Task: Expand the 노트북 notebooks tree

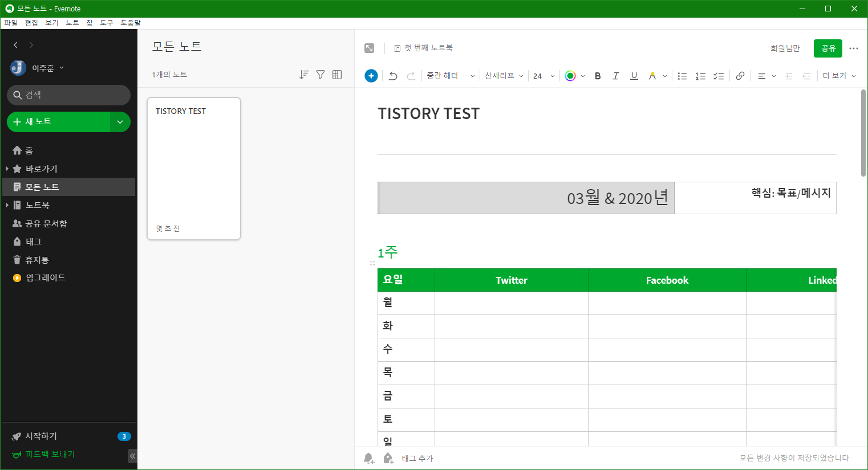Action: point(7,205)
